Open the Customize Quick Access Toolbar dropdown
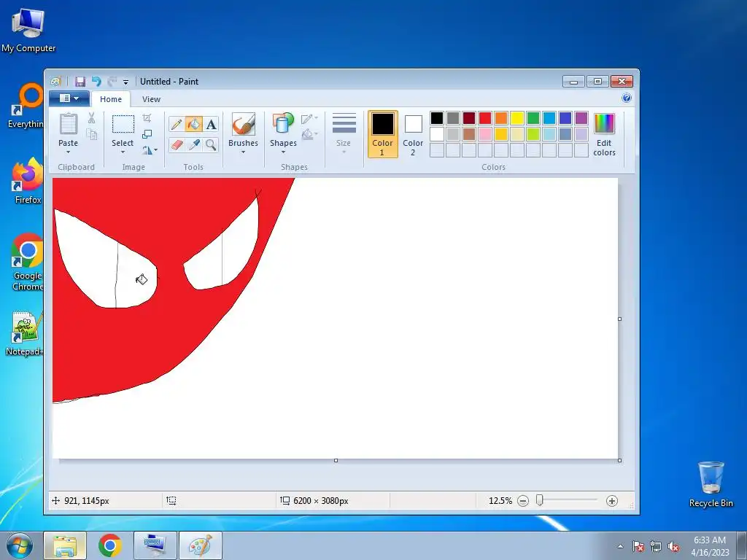 point(125,82)
